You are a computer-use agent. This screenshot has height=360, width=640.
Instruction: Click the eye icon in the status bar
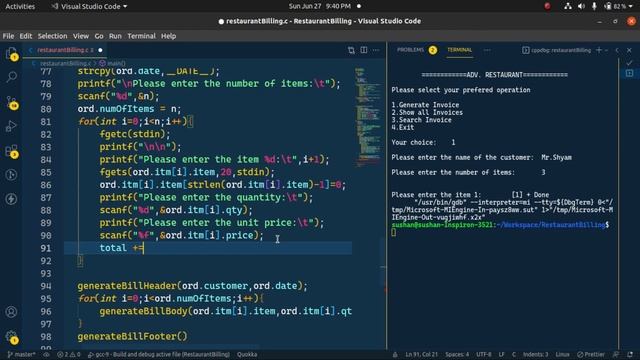(x=46, y=354)
